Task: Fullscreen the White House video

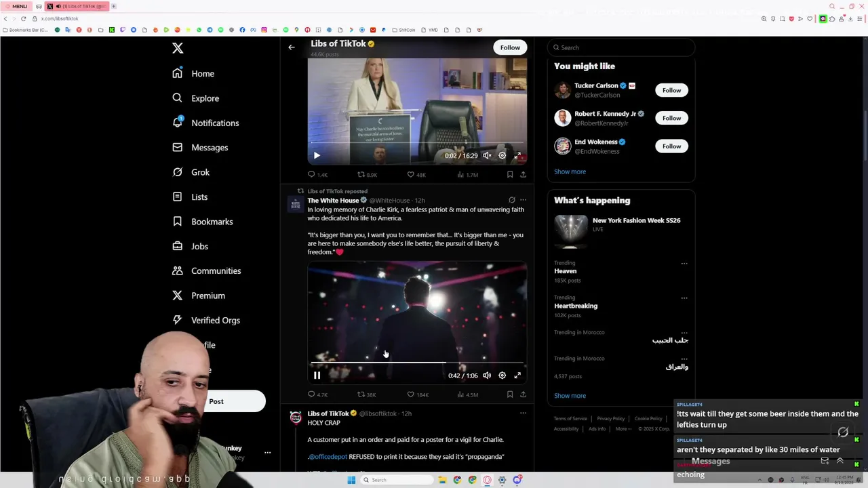Action: [517, 375]
